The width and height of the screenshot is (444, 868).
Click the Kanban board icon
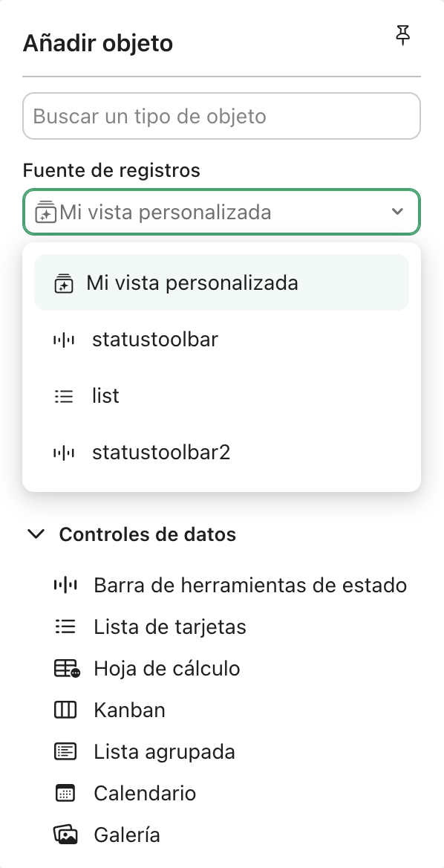65,710
